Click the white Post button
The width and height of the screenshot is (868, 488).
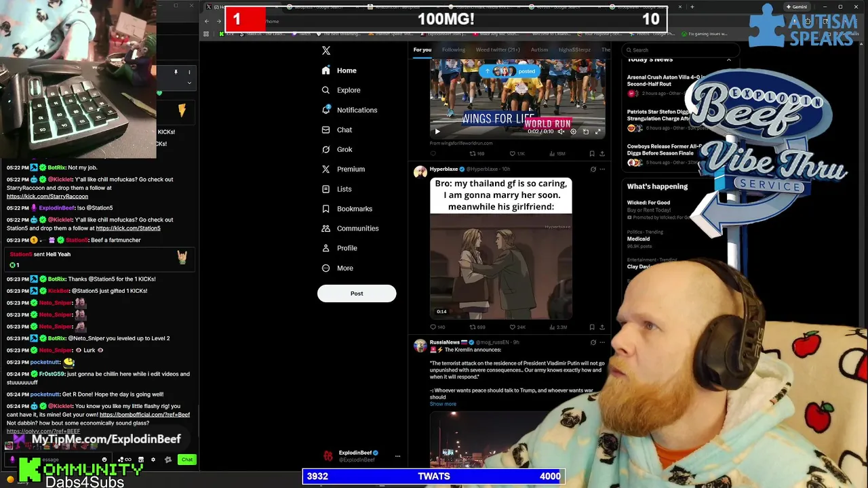tap(357, 293)
